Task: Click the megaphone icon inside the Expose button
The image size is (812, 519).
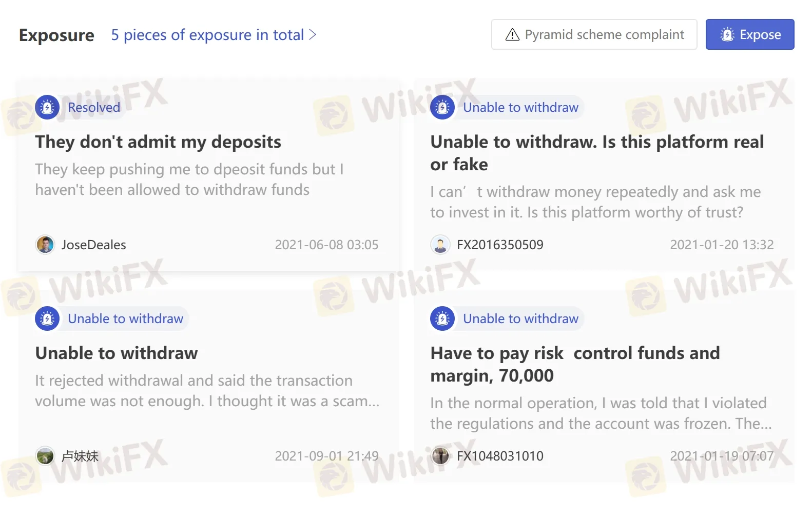Action: coord(727,34)
